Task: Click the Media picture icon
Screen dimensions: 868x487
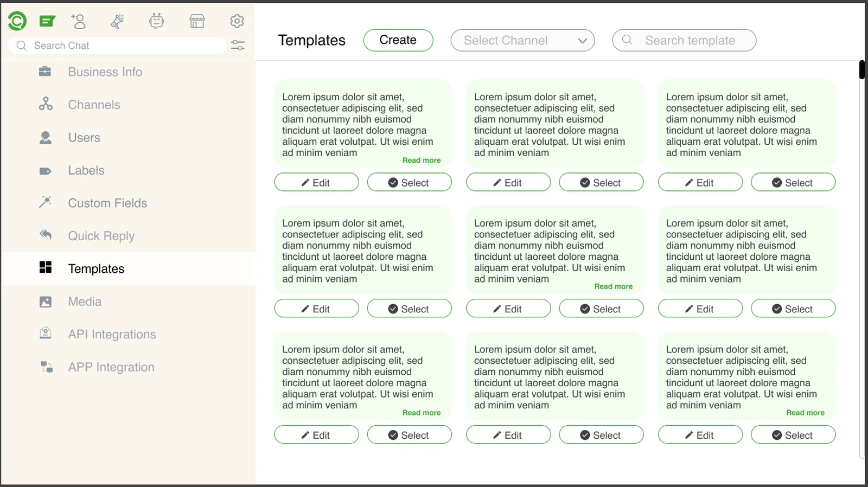Action: (x=46, y=302)
